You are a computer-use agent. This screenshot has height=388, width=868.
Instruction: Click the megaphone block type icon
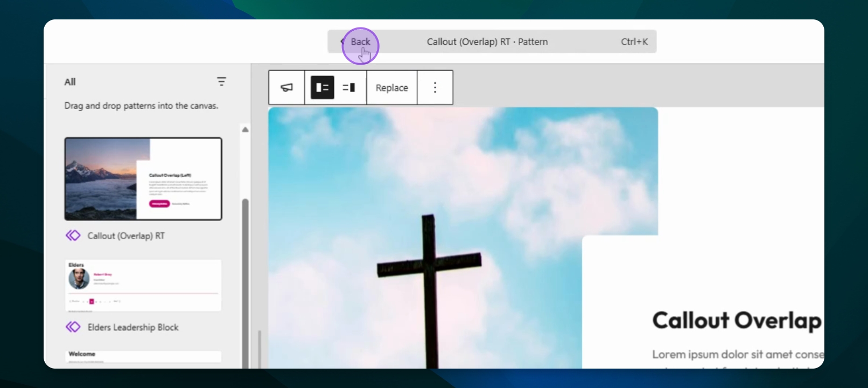pyautogui.click(x=286, y=87)
